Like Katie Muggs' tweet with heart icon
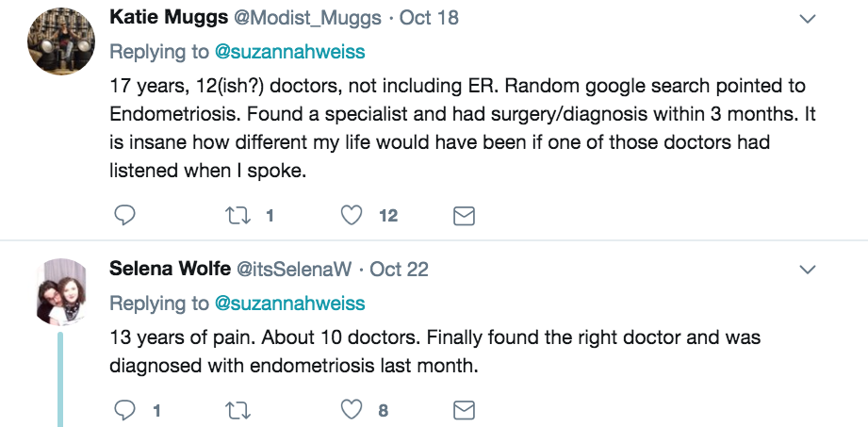This screenshot has height=427, width=868. pos(351,215)
